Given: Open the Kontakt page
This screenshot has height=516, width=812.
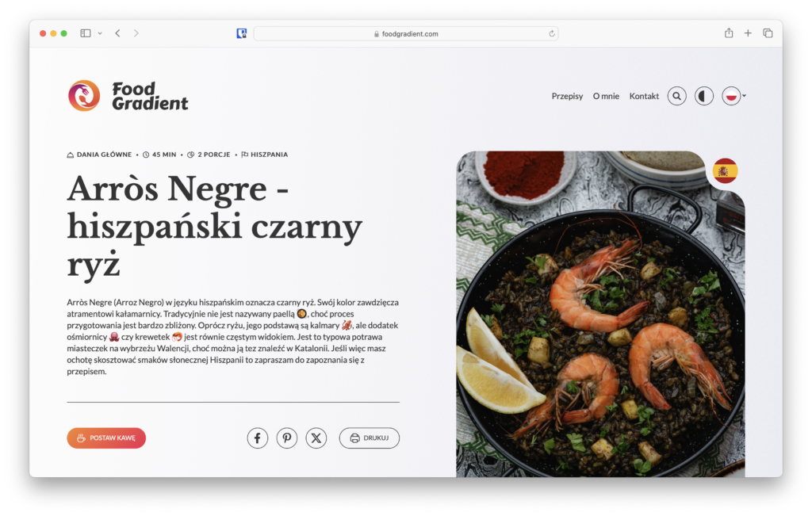Looking at the screenshot, I should coord(644,96).
